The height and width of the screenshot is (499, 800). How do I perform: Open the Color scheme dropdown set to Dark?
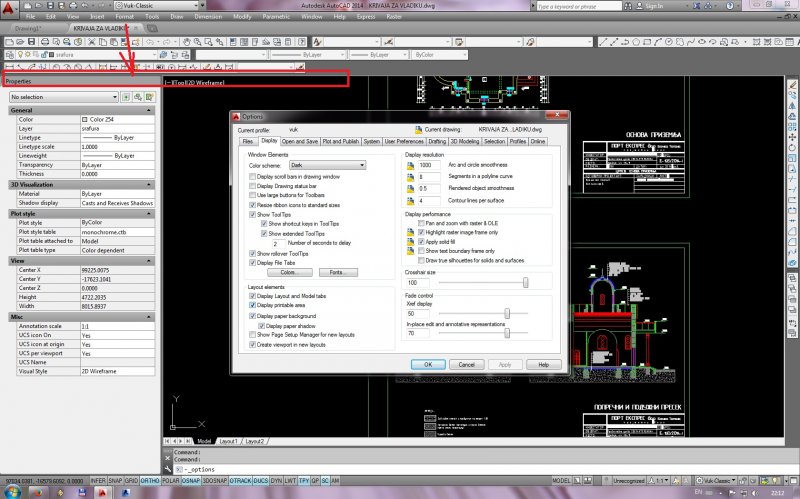pyautogui.click(x=328, y=165)
